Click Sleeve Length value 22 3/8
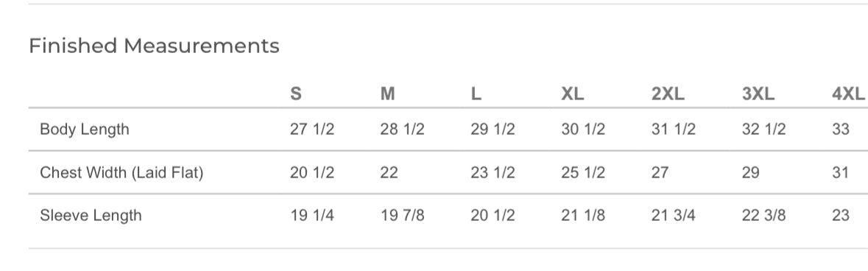Image resolution: width=868 pixels, height=271 pixels. click(764, 215)
